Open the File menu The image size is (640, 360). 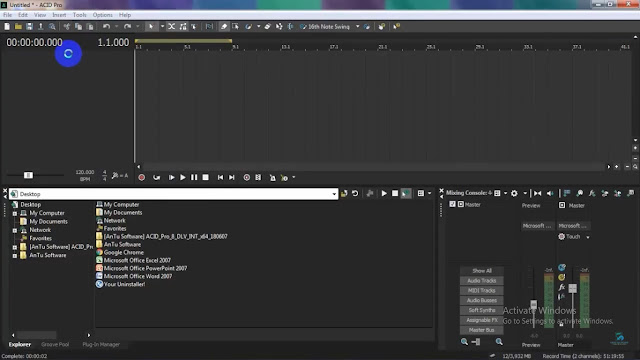(7, 15)
